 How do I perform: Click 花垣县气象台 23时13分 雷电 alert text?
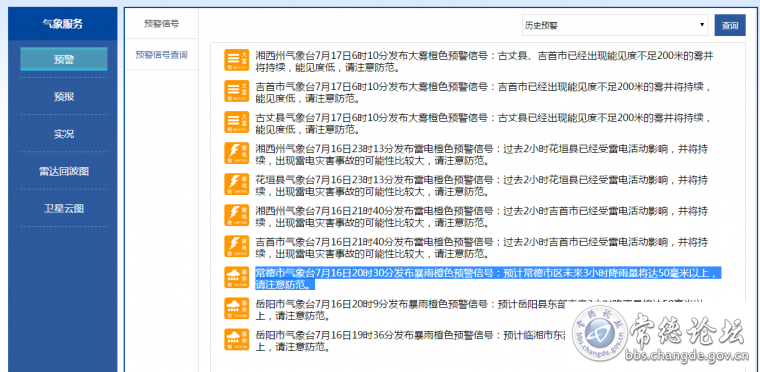point(482,186)
